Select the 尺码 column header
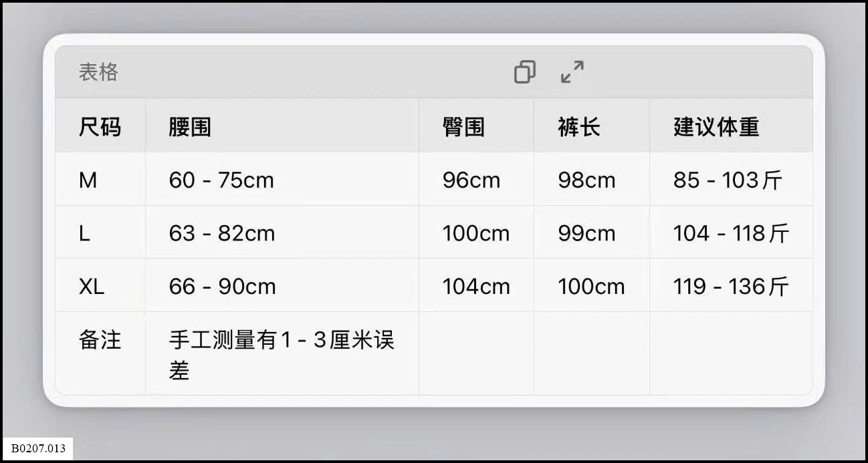This screenshot has height=463, width=868. click(x=100, y=126)
